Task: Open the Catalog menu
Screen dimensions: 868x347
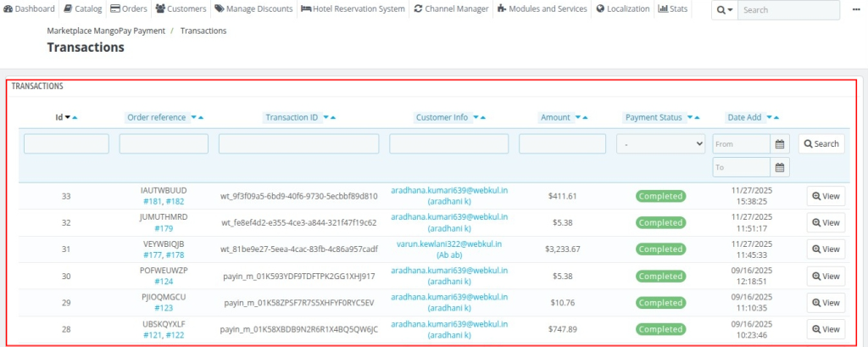Action: 82,8
